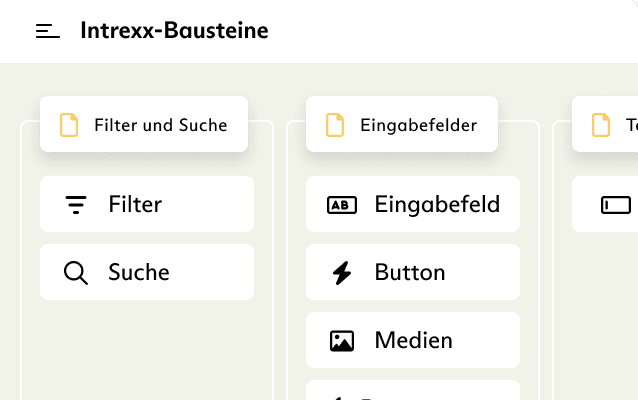Image resolution: width=638 pixels, height=400 pixels.
Task: Click the input box icon in the third column
Action: 616,205
